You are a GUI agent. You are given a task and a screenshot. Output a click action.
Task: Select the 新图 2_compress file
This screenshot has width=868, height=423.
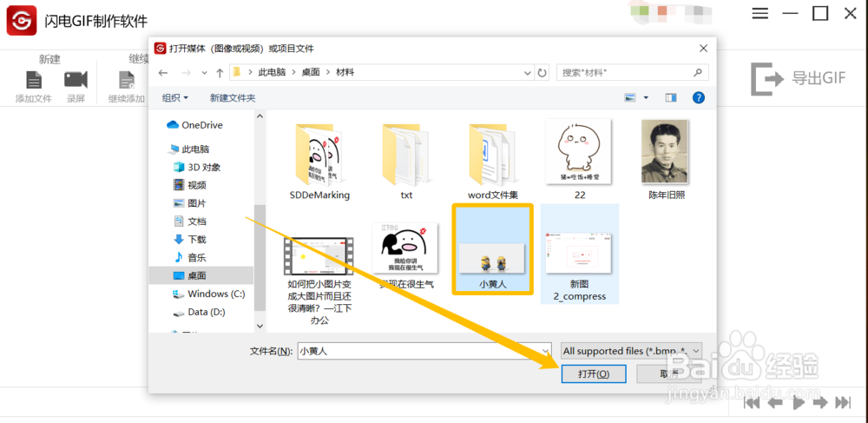pyautogui.click(x=580, y=254)
